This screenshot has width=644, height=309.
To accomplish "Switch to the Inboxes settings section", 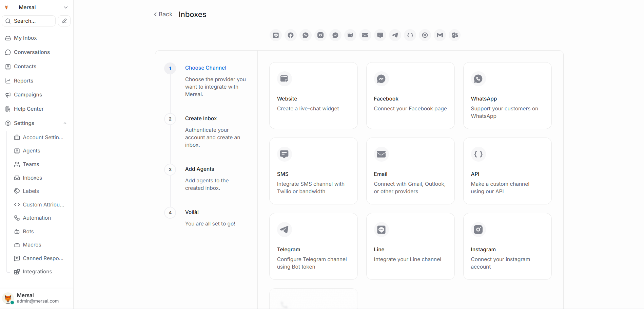I will (x=32, y=178).
